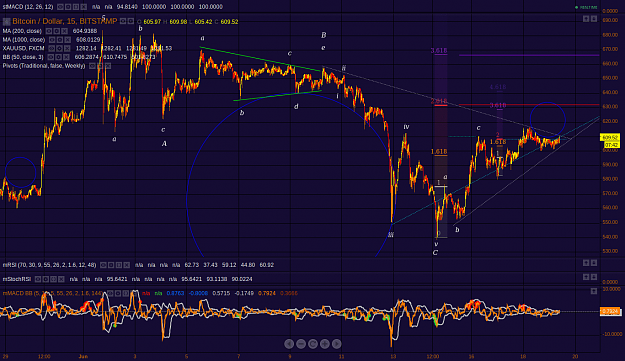Image resolution: width=625 pixels, height=361 pixels.
Task: Zoom out the chart with the minus button
Action: [301, 344]
